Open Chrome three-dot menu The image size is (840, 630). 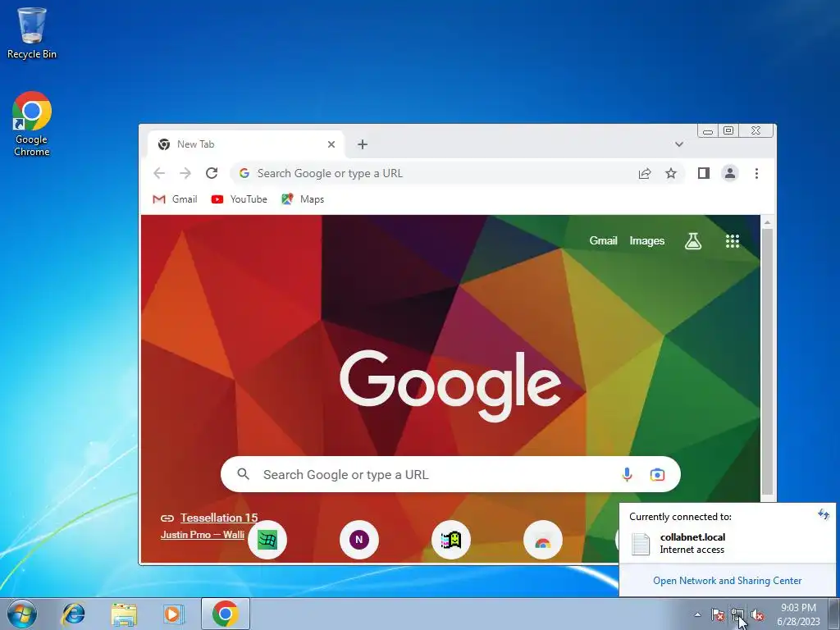coord(756,173)
